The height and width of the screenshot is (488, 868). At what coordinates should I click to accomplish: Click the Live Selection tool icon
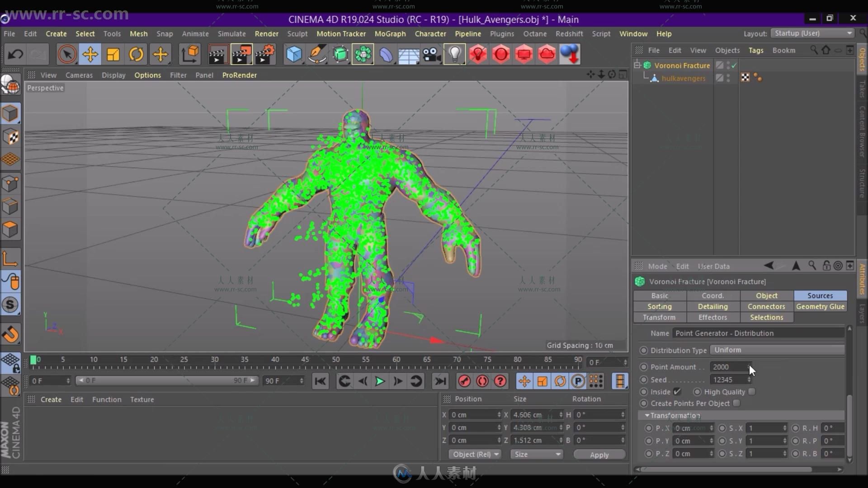tap(67, 54)
